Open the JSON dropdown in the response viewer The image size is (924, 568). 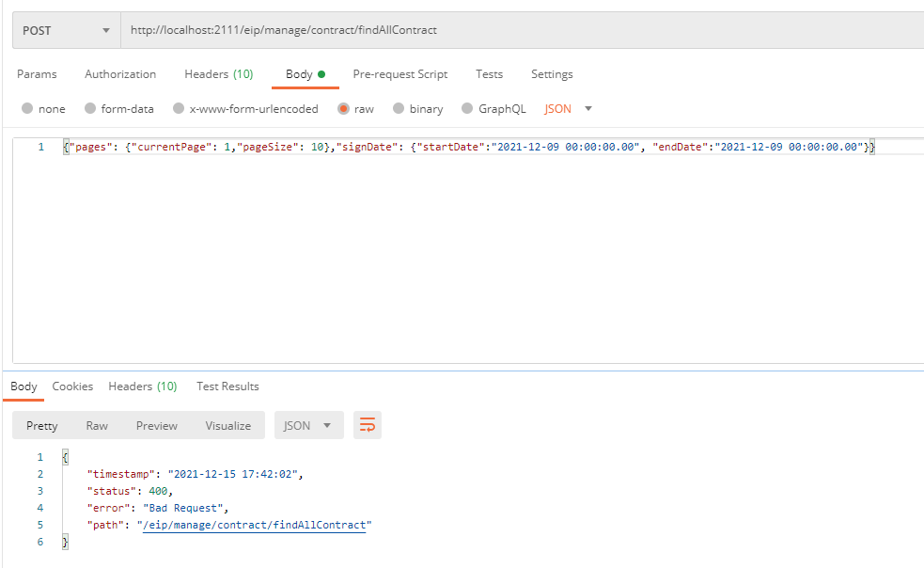308,424
